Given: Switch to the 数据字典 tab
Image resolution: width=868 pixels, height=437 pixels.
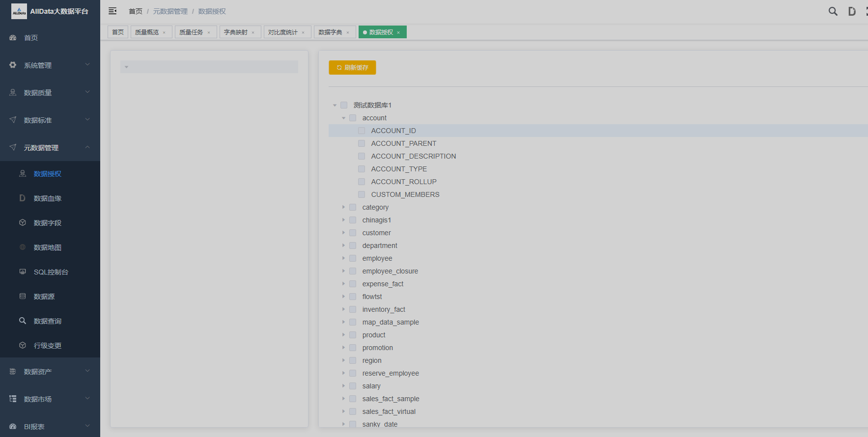Looking at the screenshot, I should (x=330, y=32).
